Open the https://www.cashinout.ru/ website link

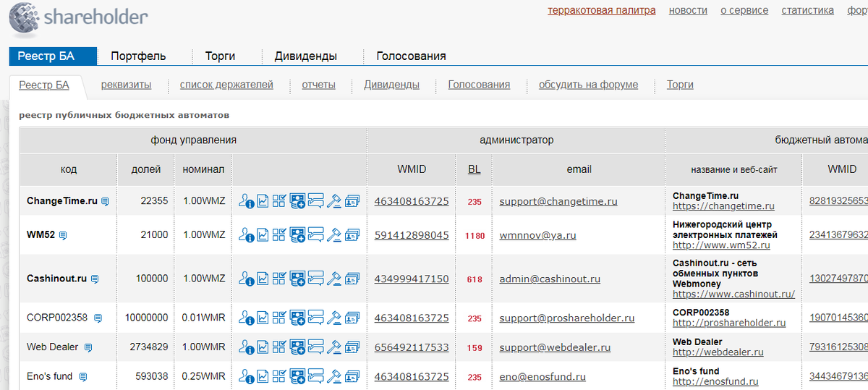tap(733, 294)
